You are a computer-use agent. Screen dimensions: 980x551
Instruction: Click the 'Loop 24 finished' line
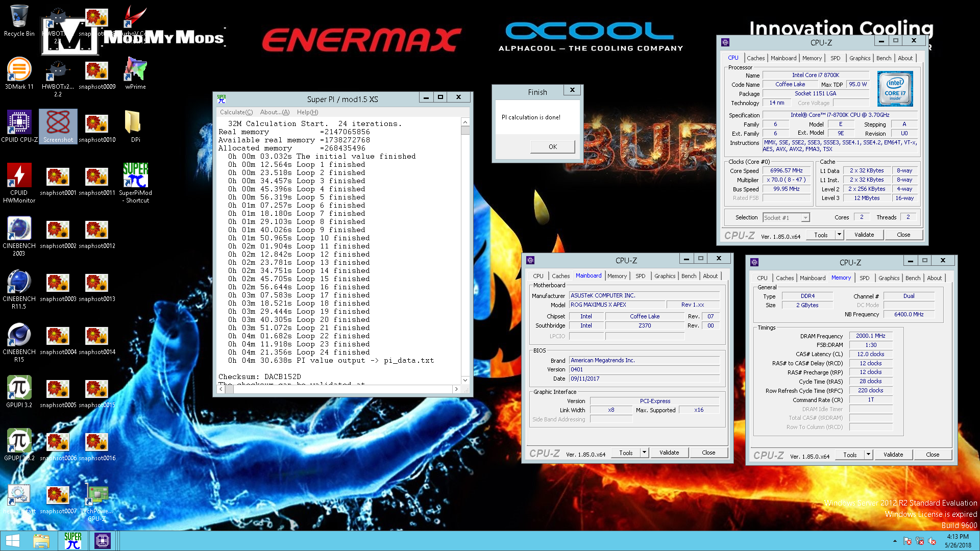(x=299, y=353)
